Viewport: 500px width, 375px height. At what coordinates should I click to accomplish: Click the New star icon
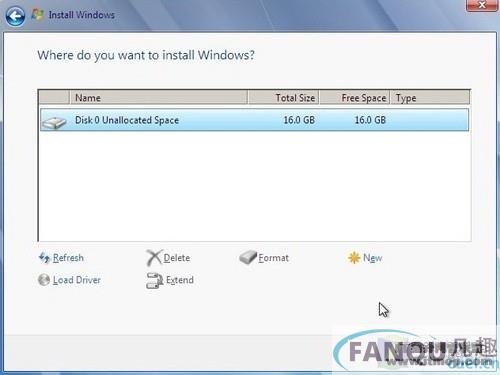(354, 258)
